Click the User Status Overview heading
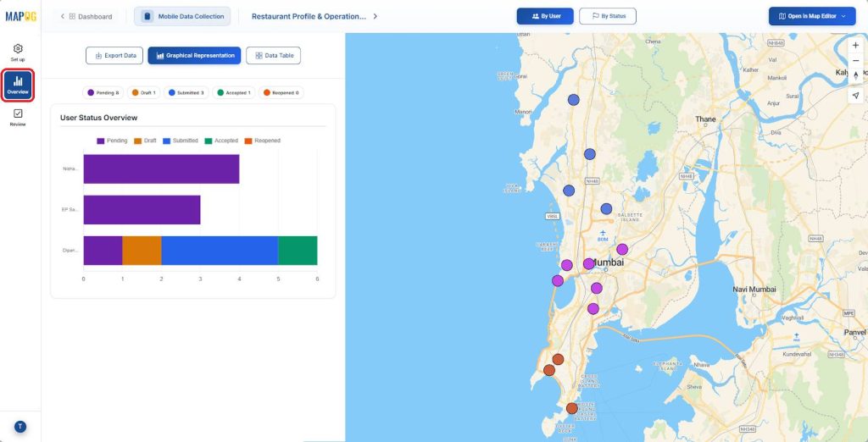 pyautogui.click(x=98, y=118)
